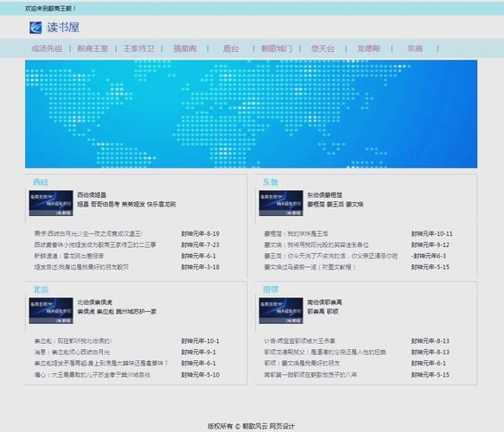The width and height of the screenshot is (504, 432).
Task: Click the thumbnail image in 东鲁 section
Action: 281,203
